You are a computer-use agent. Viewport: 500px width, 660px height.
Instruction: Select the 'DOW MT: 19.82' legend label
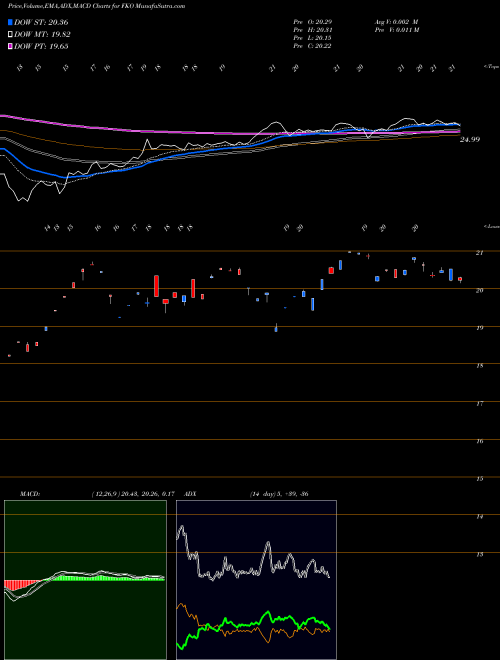pyautogui.click(x=42, y=35)
